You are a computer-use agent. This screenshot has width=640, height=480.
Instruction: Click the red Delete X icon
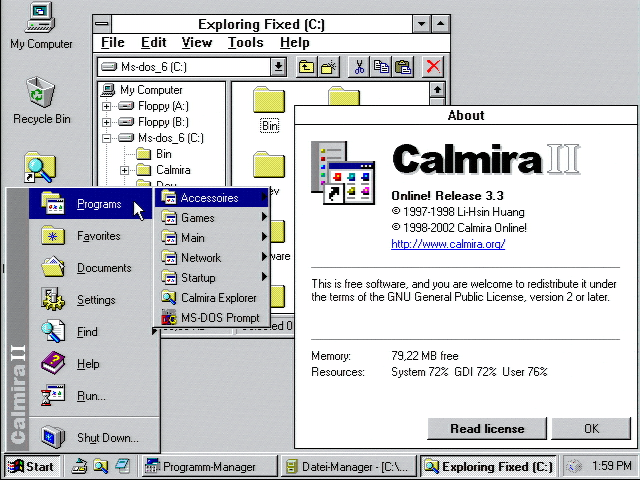(433, 67)
